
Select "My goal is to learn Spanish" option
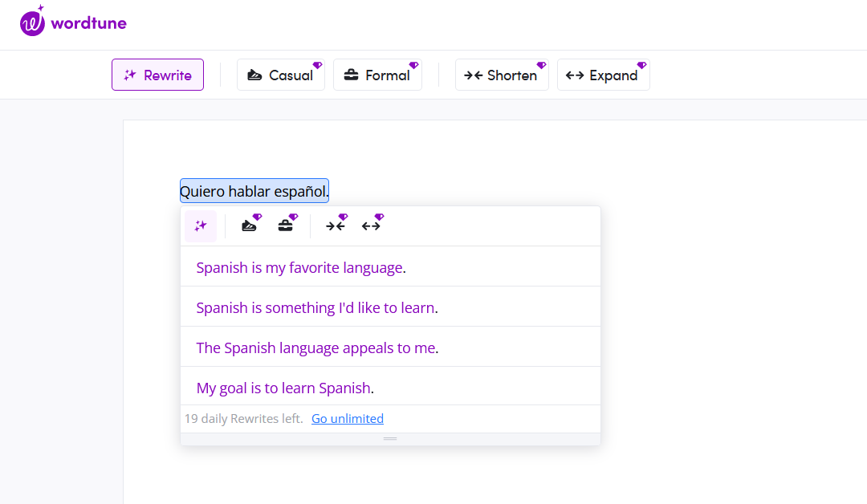284,388
